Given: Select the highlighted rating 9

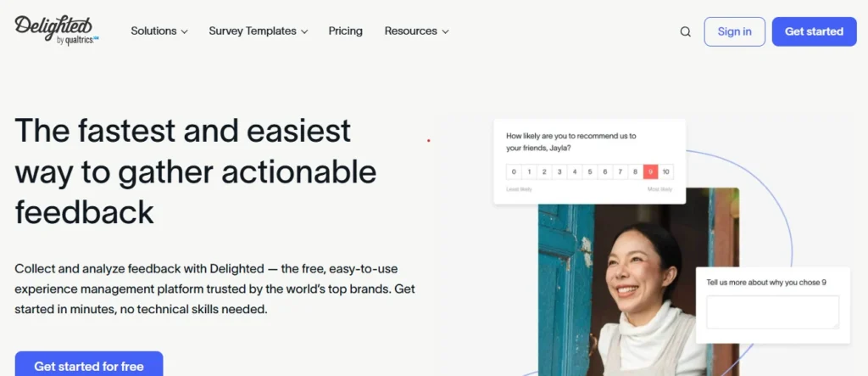Looking at the screenshot, I should click(651, 171).
